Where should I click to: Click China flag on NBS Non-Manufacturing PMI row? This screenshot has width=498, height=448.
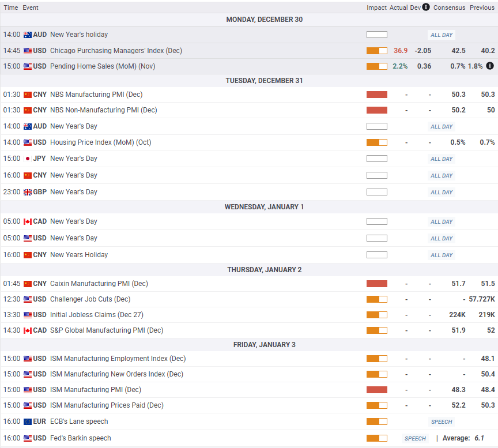[28, 110]
